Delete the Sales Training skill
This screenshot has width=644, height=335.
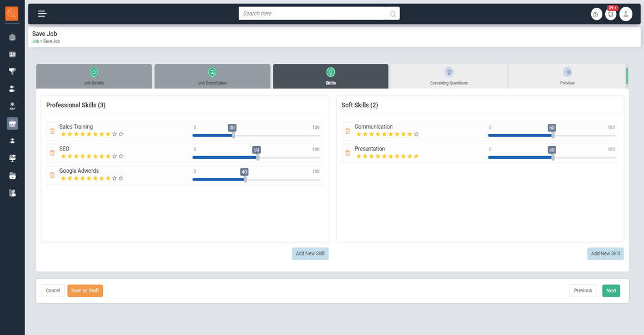pyautogui.click(x=52, y=131)
